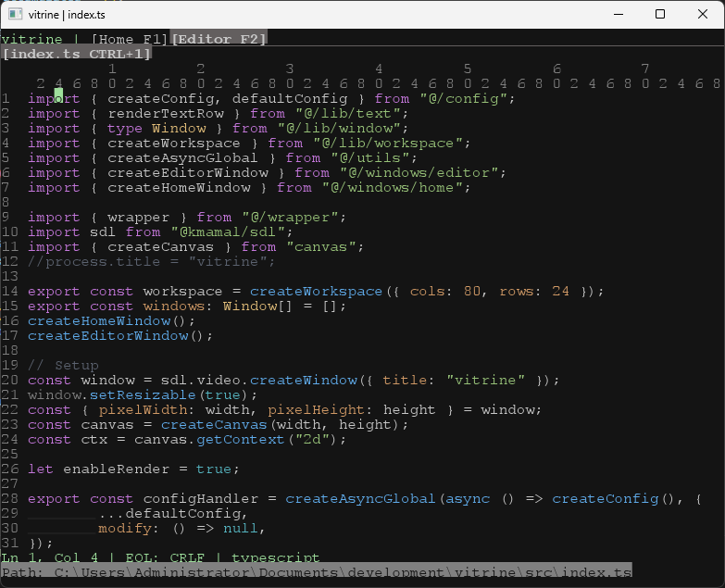Click the string "@/utils"
This screenshot has width=725, height=588.
[x=369, y=157]
